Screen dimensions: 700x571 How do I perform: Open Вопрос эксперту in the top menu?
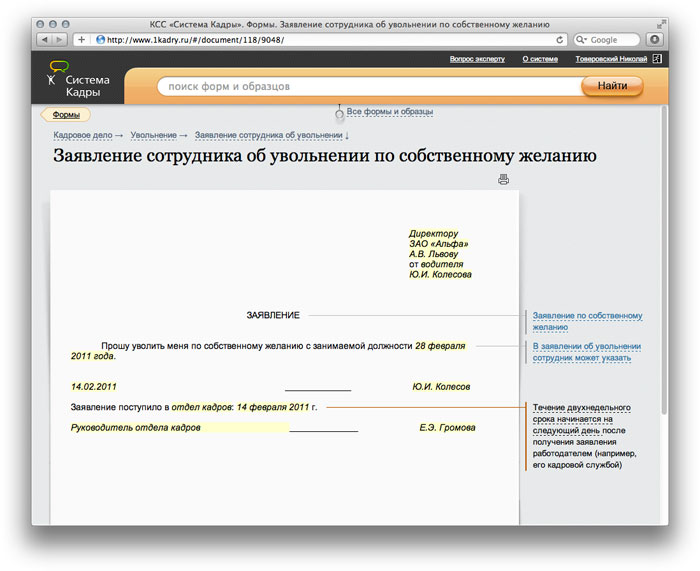479,59
